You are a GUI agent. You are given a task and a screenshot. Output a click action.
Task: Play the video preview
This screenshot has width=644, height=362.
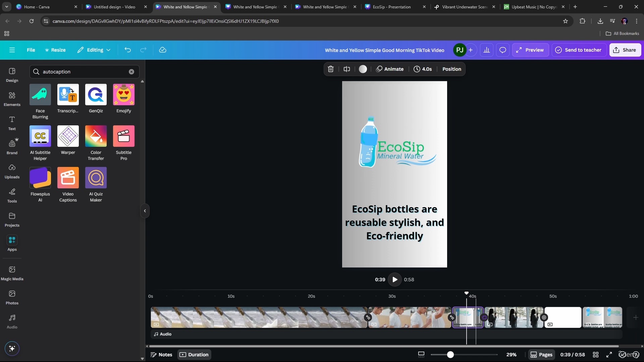(395, 280)
